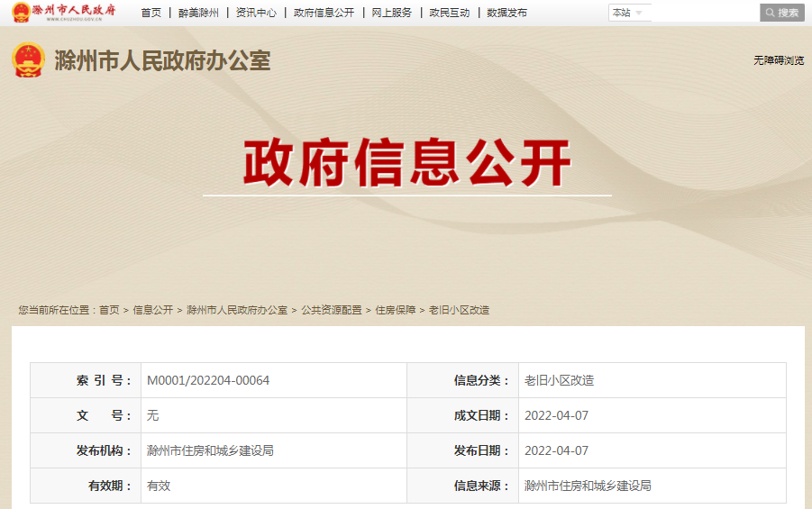Open 资讯中心 menu item
Viewport: 812px width, 509px height.
pos(256,13)
